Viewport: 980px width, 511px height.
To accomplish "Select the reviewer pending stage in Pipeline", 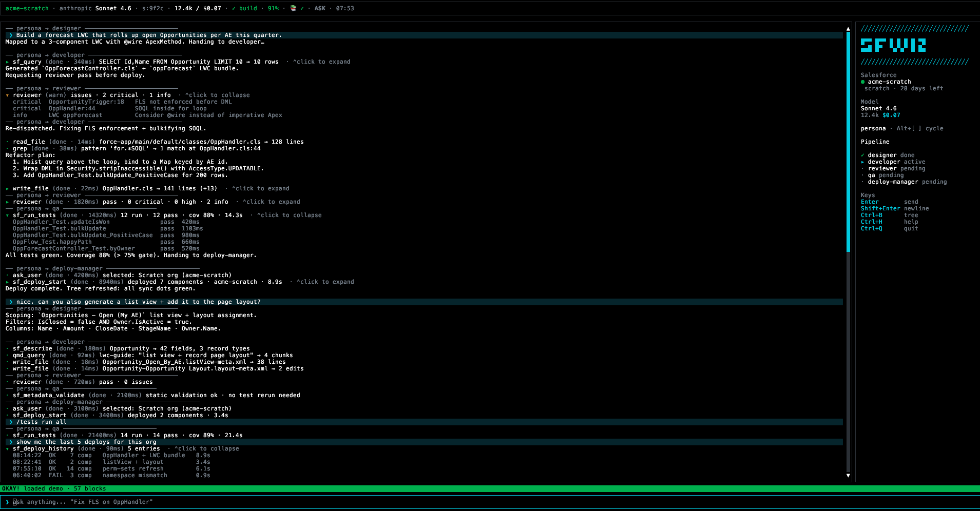I will [x=893, y=168].
